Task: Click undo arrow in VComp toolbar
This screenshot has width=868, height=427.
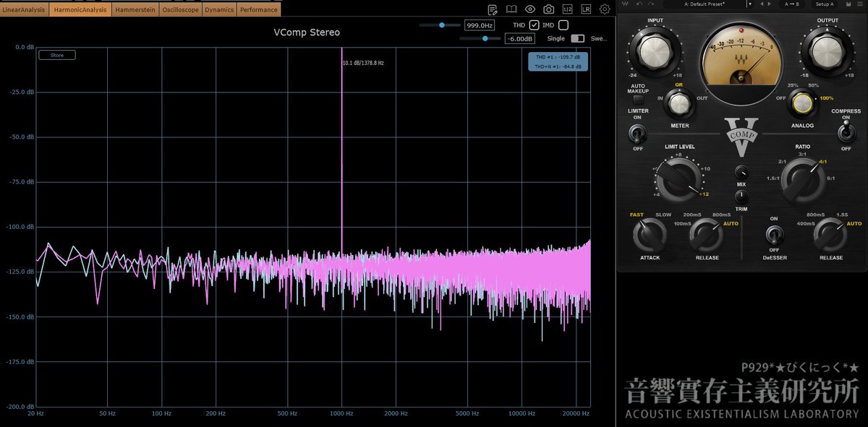Action: (639, 4)
